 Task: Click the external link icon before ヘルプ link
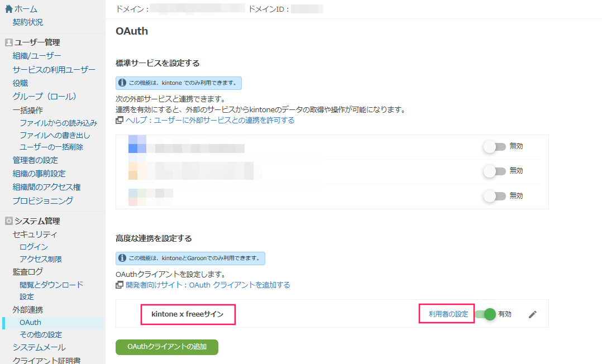point(120,120)
